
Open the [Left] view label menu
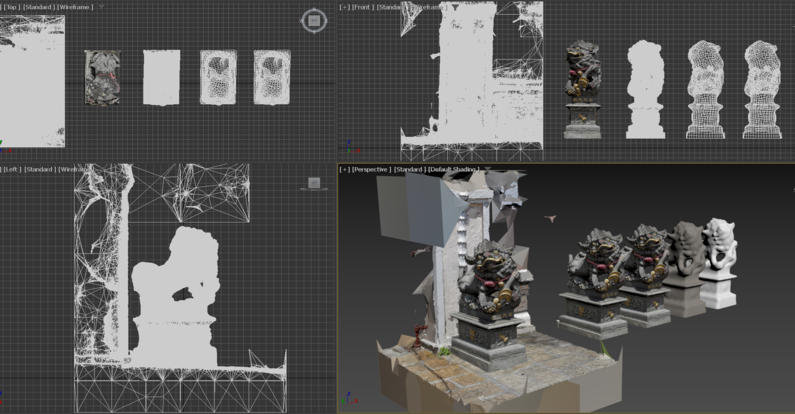10,170
